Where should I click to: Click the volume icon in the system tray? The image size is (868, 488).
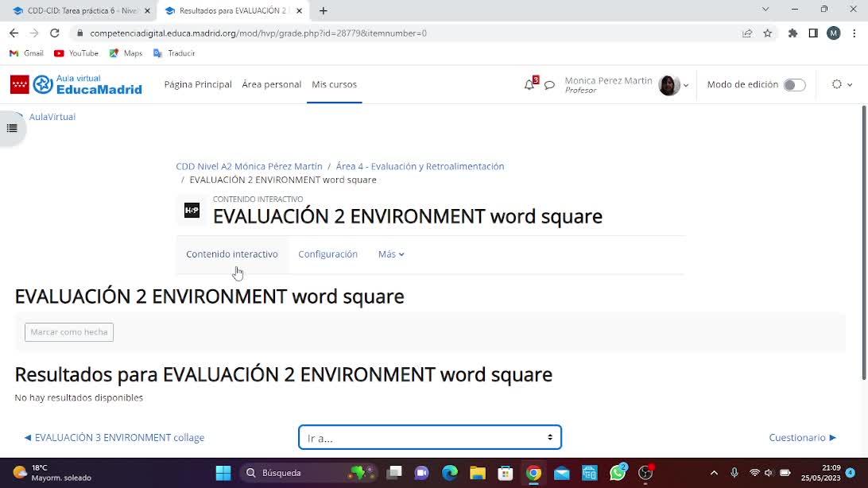tap(769, 473)
